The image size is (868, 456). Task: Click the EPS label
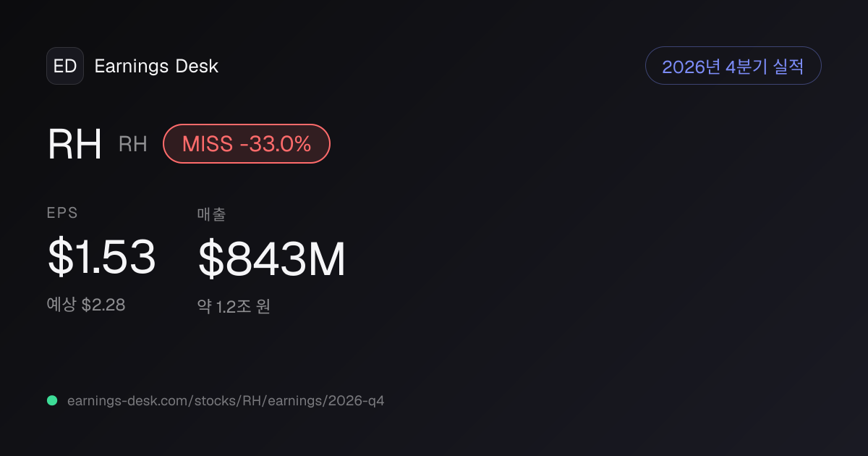point(62,213)
